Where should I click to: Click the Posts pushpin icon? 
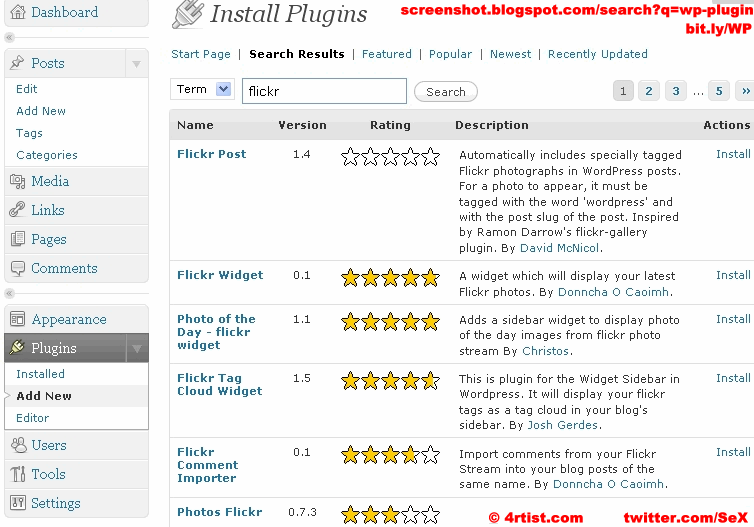point(17,63)
